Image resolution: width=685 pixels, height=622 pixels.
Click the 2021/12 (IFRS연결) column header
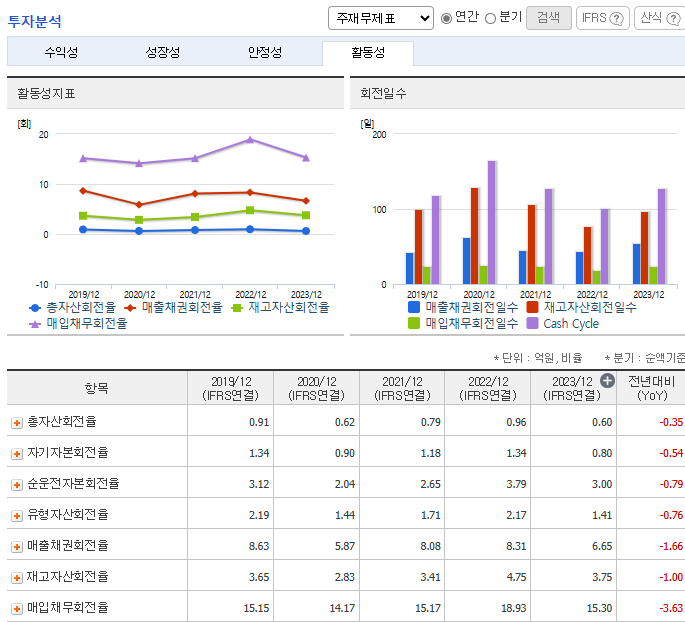coord(402,388)
